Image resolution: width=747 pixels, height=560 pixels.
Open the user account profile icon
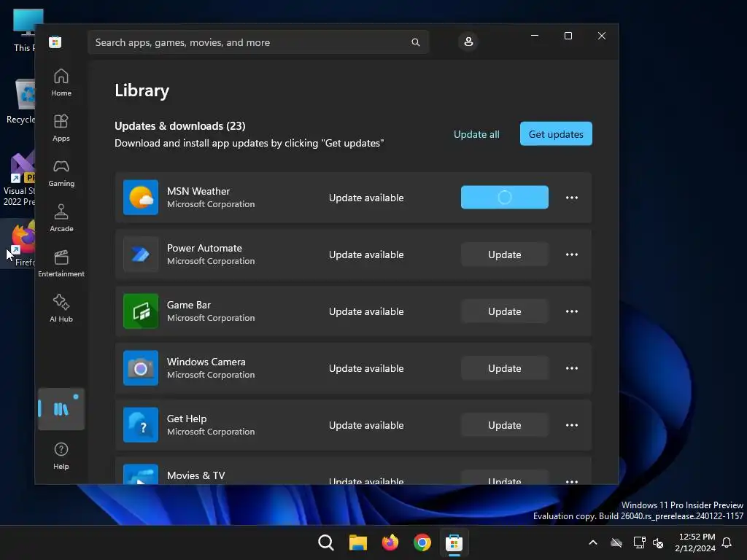point(468,42)
